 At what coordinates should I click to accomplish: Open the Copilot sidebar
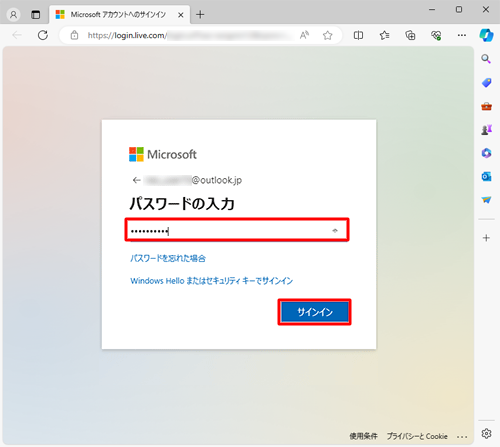486,35
